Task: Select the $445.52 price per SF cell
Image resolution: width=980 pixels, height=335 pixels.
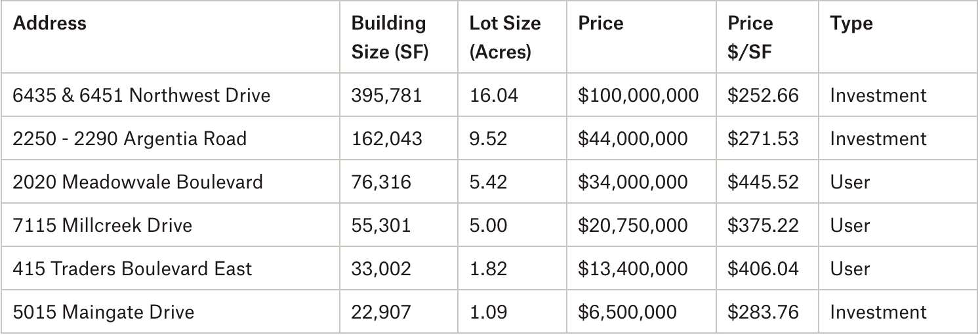Action: pos(763,182)
